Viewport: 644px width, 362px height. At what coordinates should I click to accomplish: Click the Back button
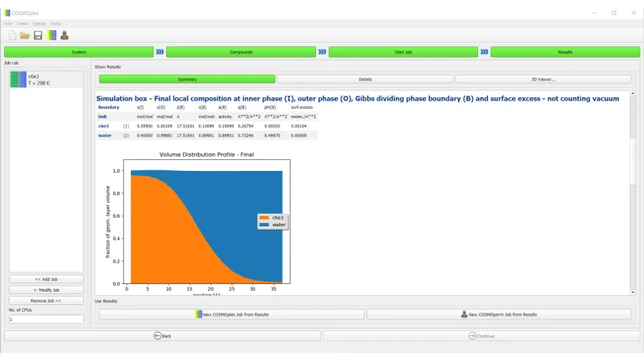click(x=163, y=336)
